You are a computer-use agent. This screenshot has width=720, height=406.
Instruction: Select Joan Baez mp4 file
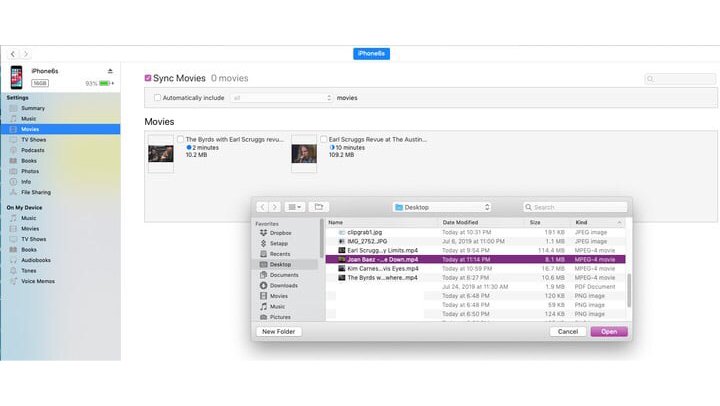click(x=475, y=259)
